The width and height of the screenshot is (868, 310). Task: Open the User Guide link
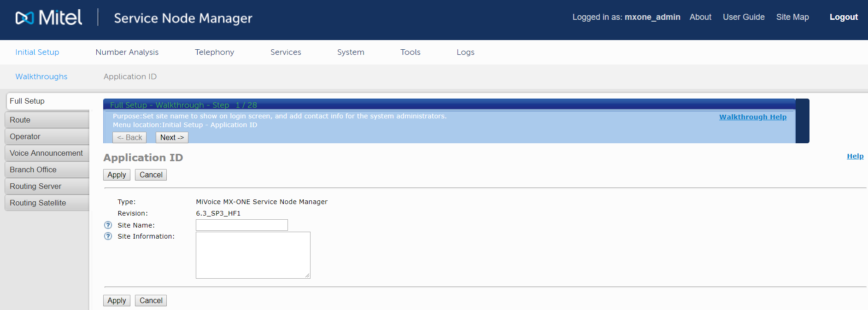click(x=744, y=17)
